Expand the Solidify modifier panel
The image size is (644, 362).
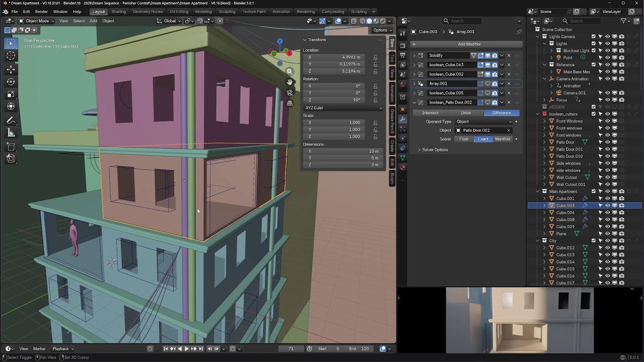tap(415, 55)
